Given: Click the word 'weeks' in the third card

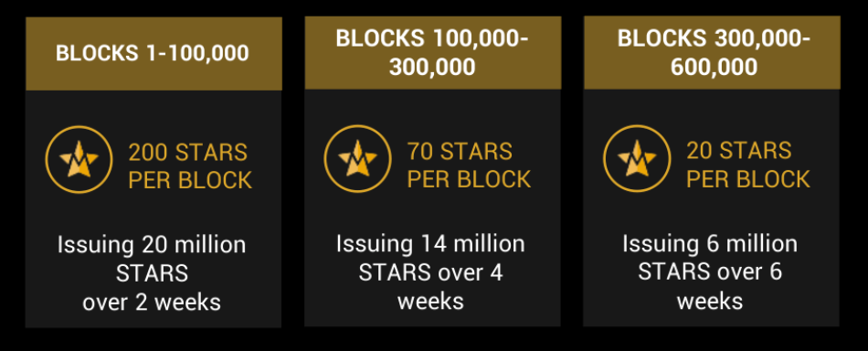Looking at the screenshot, I should point(710,302).
